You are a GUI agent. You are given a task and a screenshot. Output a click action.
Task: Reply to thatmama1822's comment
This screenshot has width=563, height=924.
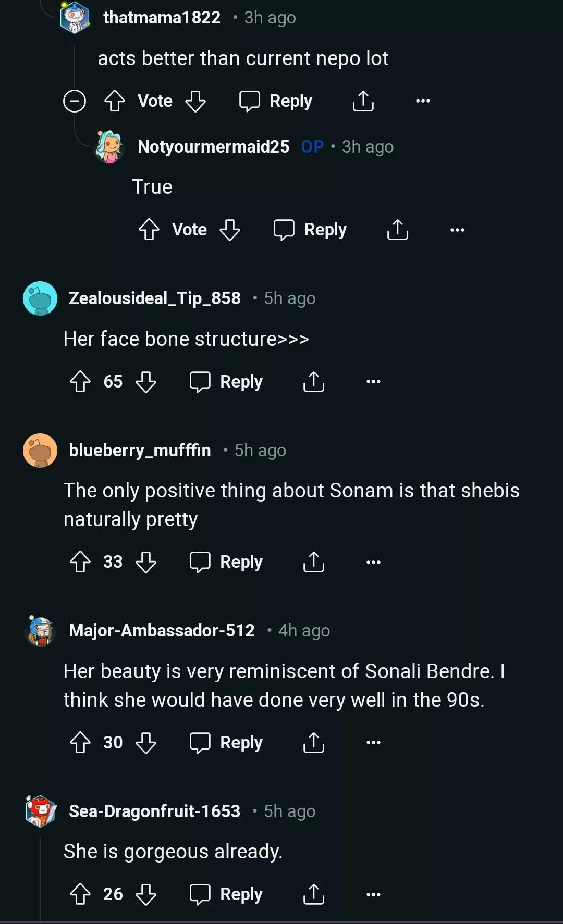276,101
